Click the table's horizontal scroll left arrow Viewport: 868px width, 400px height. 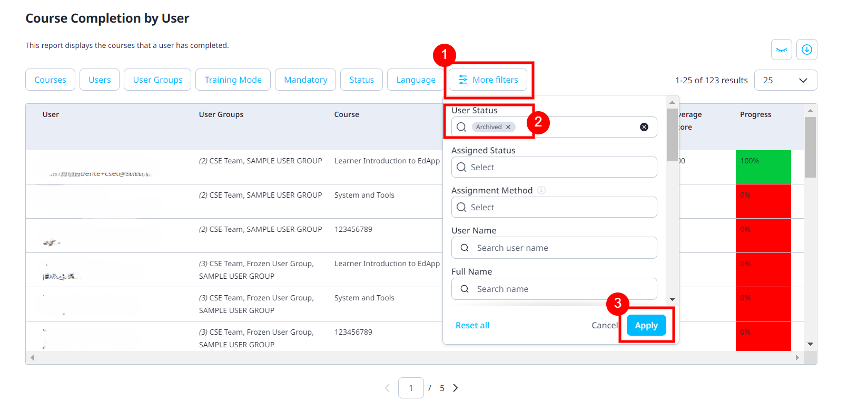32,357
